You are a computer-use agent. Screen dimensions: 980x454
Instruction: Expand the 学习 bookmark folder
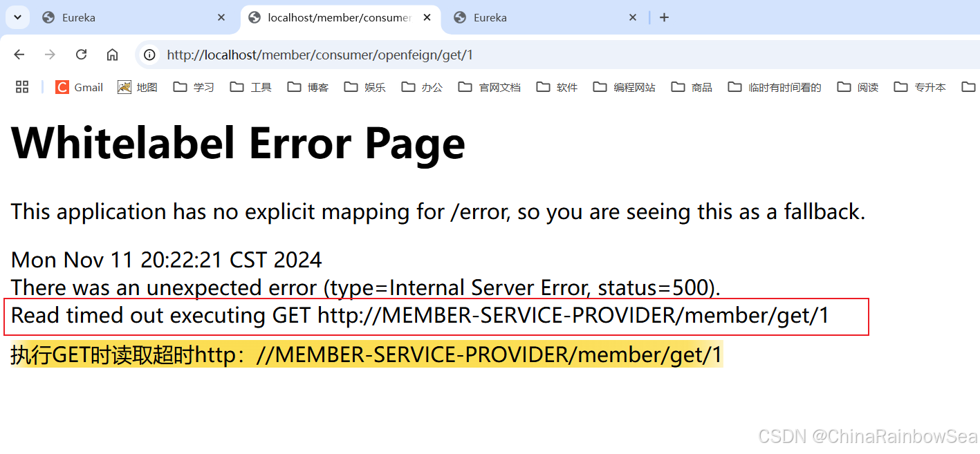[194, 87]
